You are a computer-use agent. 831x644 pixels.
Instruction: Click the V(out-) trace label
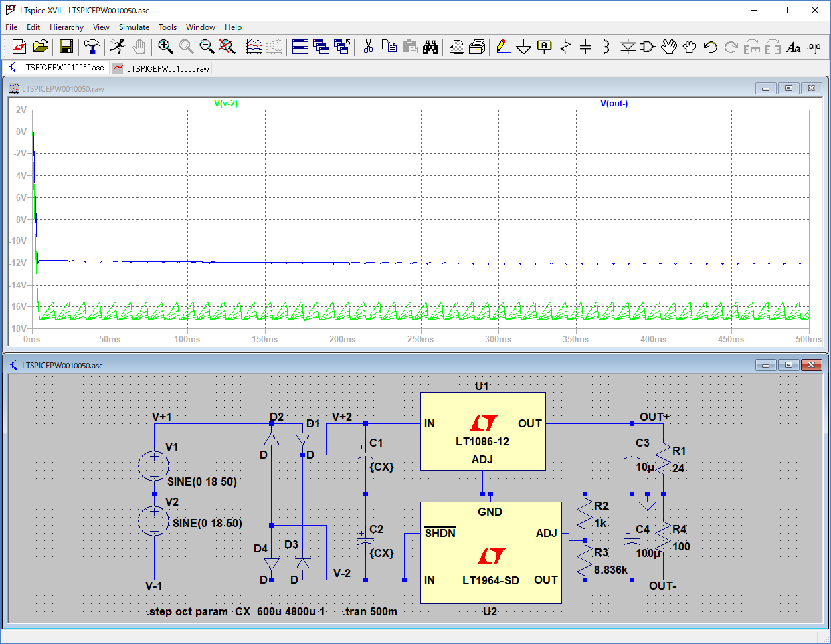tap(614, 104)
